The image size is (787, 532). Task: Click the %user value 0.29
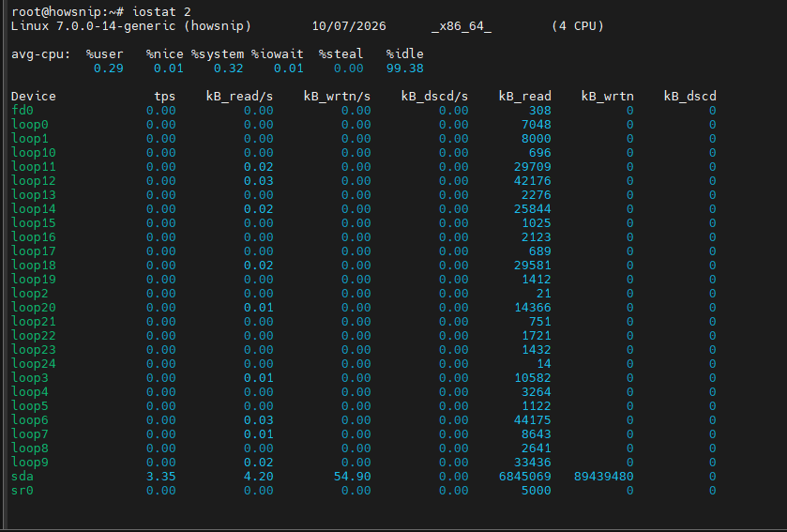[x=109, y=68]
